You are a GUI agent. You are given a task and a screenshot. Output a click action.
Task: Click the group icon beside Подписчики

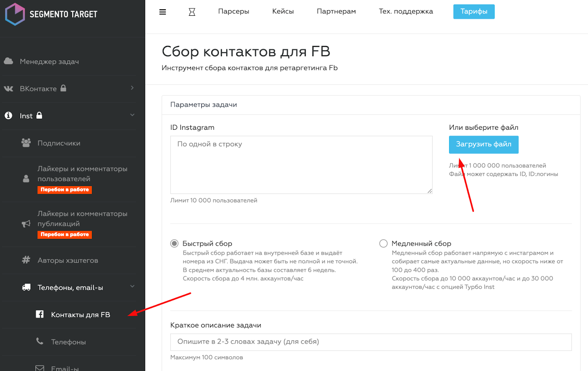click(26, 143)
